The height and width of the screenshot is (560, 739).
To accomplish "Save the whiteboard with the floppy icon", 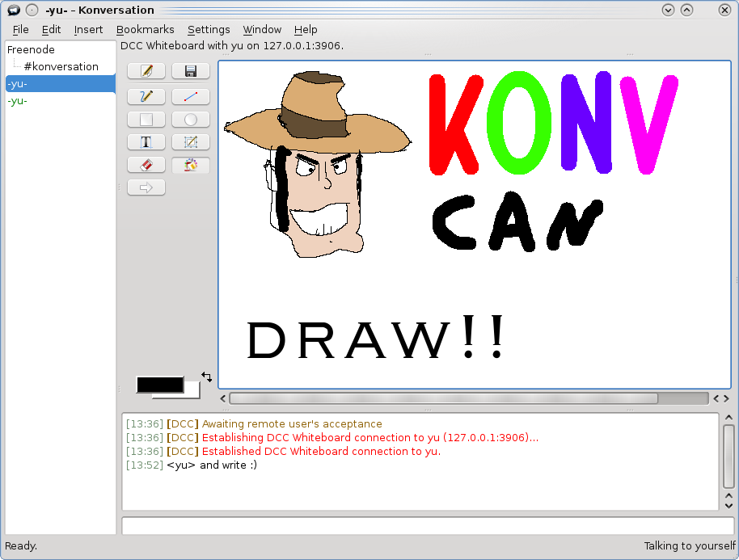I will [191, 71].
